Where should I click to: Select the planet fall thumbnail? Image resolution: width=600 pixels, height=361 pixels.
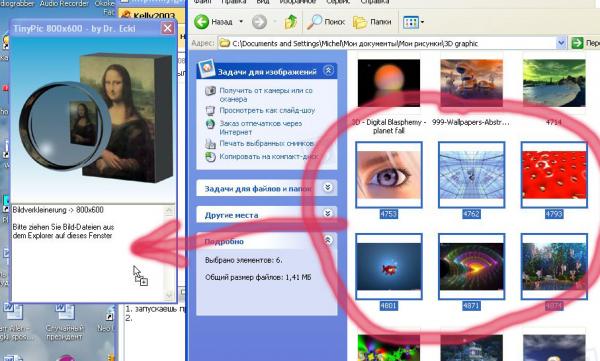pyautogui.click(x=388, y=83)
